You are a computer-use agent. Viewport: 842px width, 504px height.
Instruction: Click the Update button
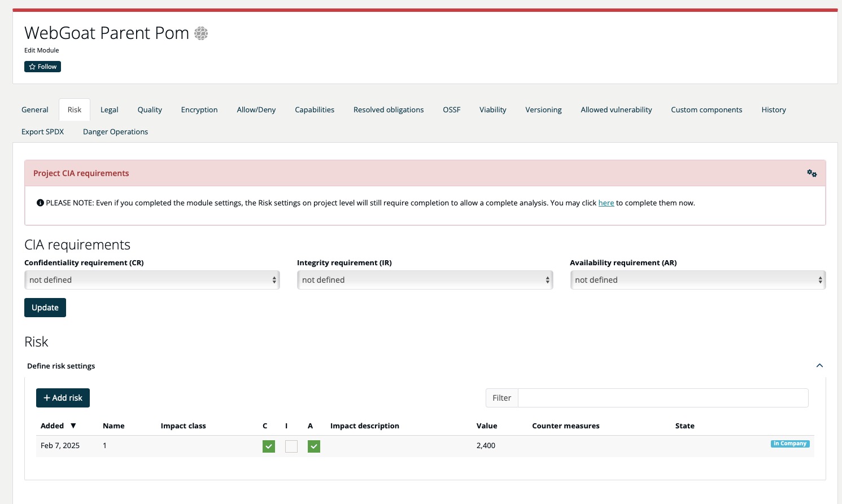pos(45,308)
